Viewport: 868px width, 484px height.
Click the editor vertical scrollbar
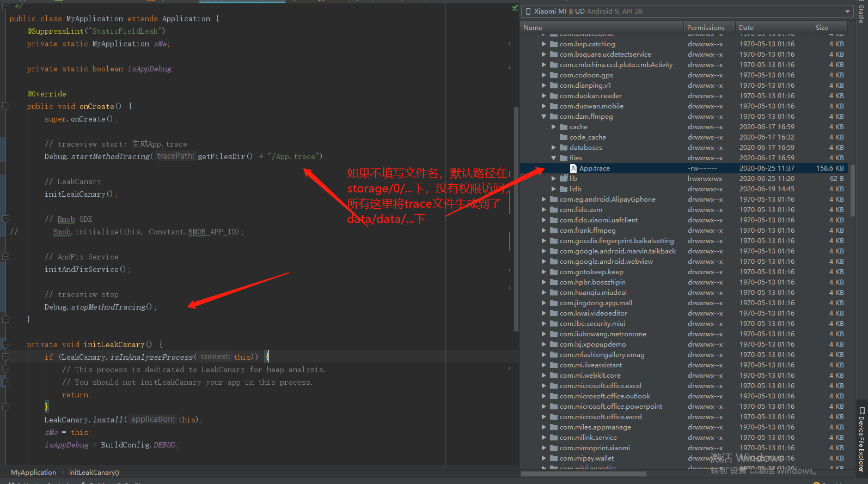click(x=516, y=218)
